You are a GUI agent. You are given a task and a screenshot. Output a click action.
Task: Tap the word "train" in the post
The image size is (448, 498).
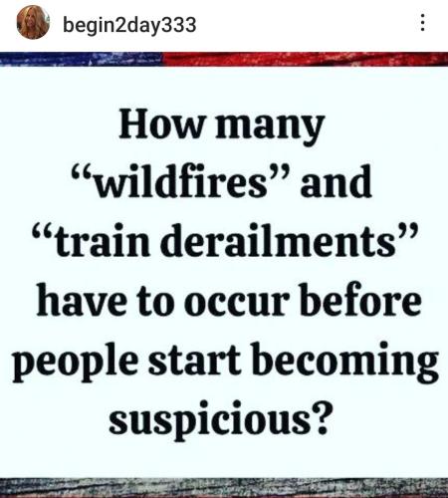103,241
